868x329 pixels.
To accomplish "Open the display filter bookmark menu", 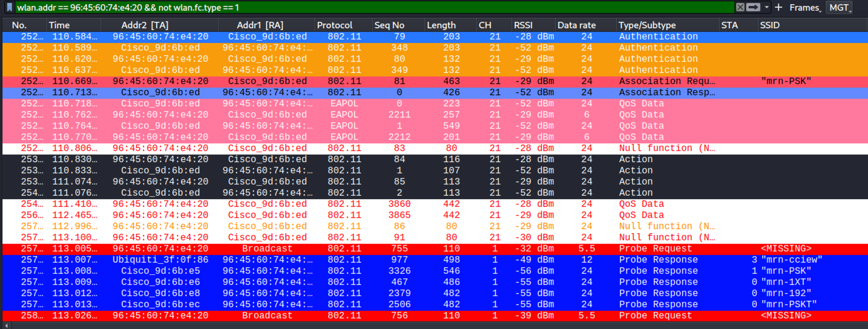I will [9, 8].
